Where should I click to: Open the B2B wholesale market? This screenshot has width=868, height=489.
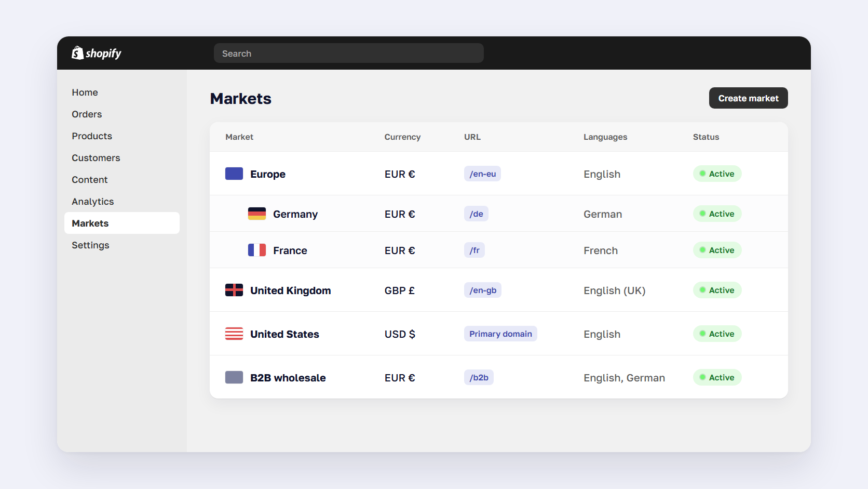point(499,377)
